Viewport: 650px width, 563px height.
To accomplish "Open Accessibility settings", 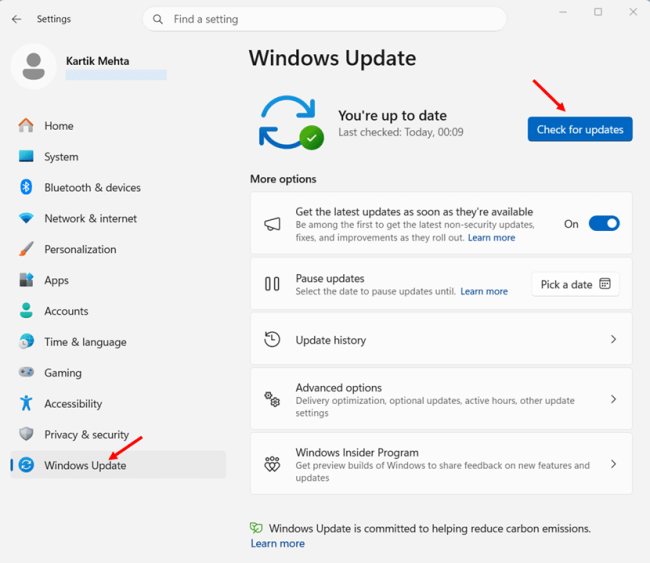I will point(118,403).
